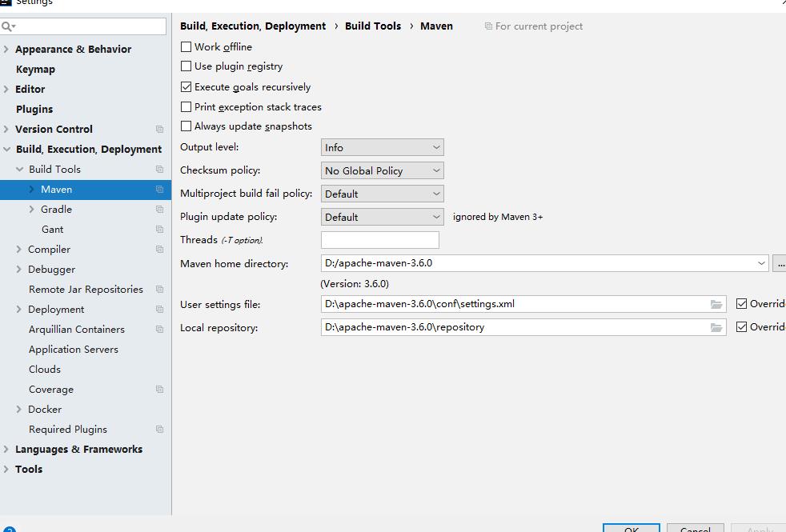Uncheck Execute goals recursively
Image resolution: width=786 pixels, height=532 pixels.
click(186, 86)
